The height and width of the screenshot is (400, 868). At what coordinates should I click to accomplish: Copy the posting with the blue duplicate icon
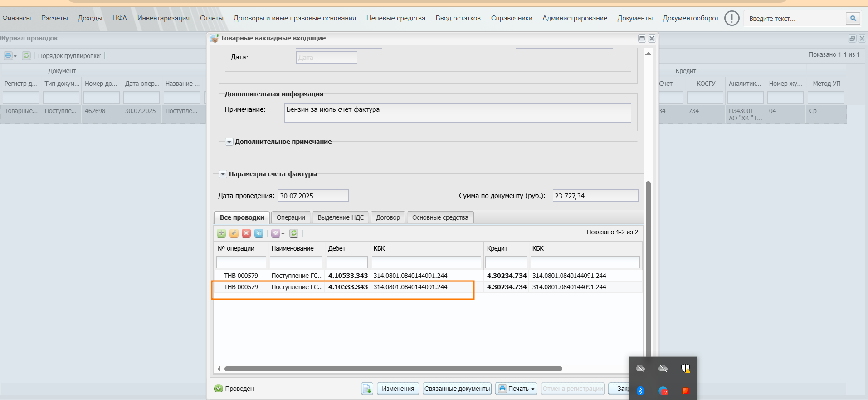(x=259, y=233)
